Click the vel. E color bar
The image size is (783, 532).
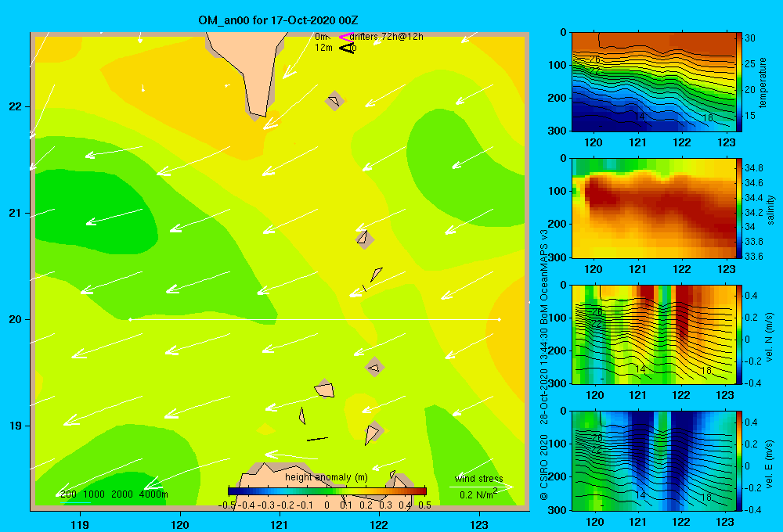click(739, 461)
